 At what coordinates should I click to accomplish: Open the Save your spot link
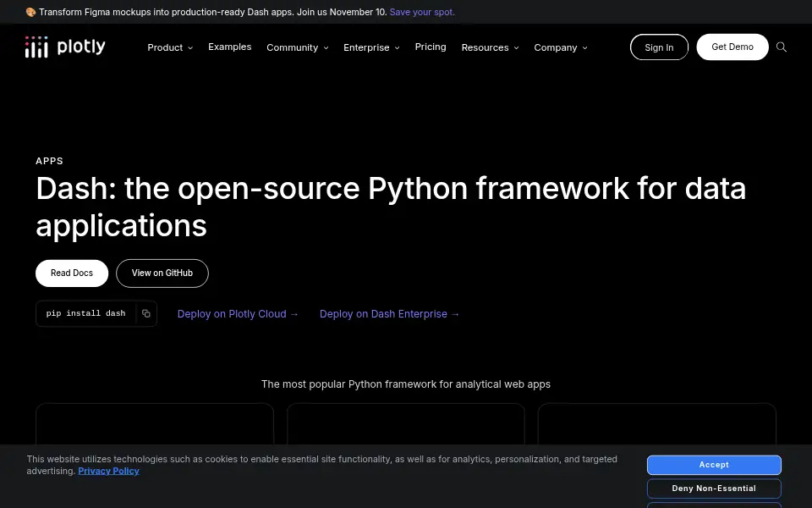422,12
